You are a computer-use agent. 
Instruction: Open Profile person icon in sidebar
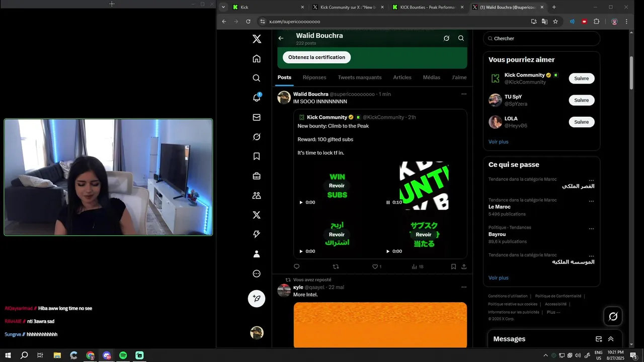[257, 254]
